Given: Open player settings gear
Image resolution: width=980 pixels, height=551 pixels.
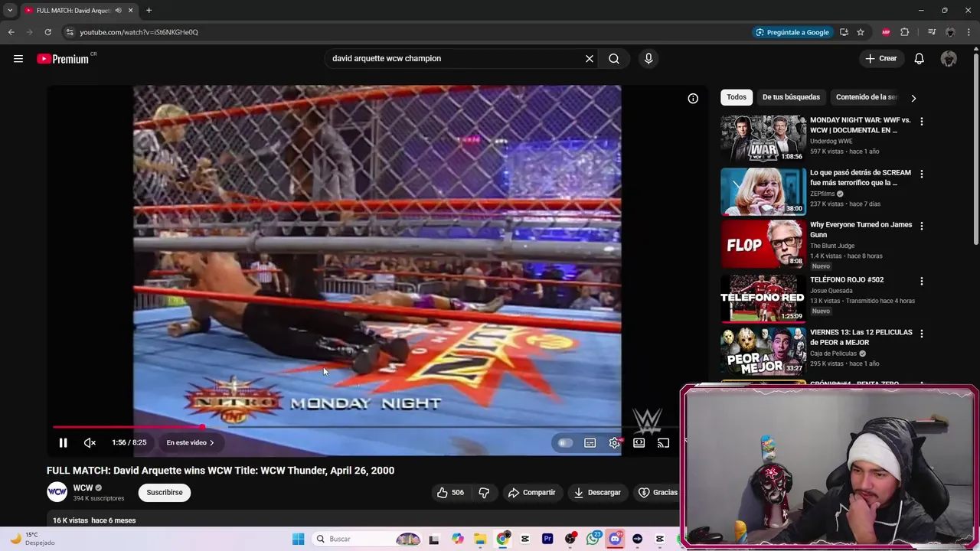Looking at the screenshot, I should click(x=614, y=442).
